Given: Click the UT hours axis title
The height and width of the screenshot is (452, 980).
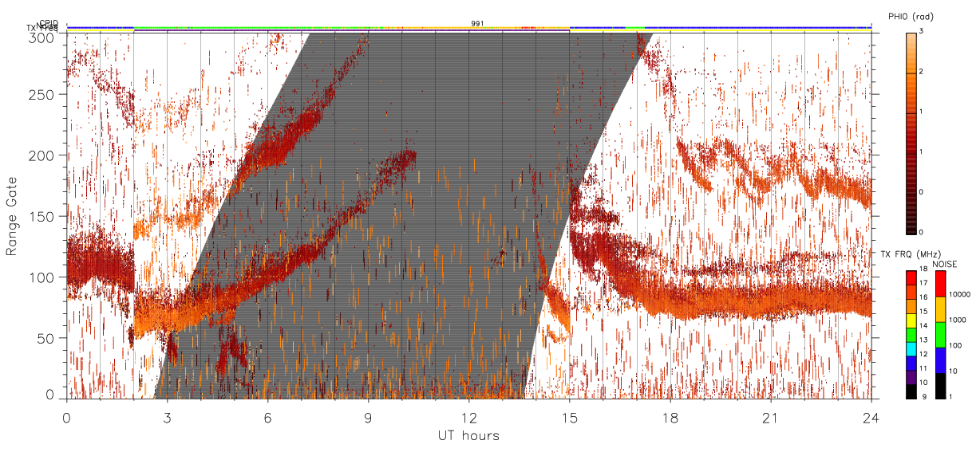Looking at the screenshot, I should 468,435.
